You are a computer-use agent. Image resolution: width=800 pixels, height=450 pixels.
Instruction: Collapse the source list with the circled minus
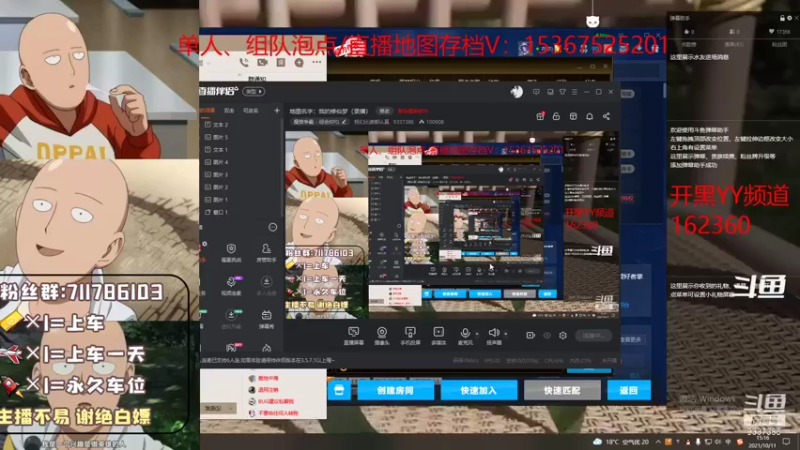273,227
